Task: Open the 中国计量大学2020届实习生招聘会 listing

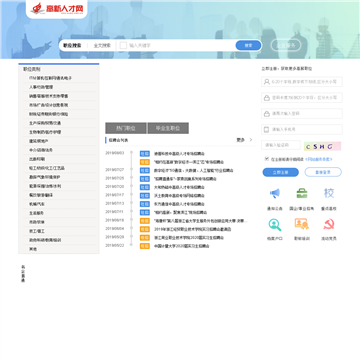Action: click(182, 246)
